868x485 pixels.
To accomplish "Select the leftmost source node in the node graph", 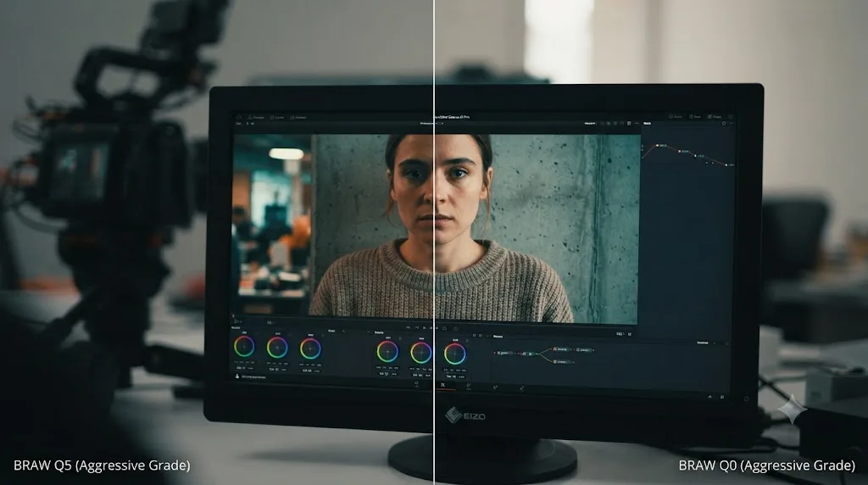I will tap(504, 353).
